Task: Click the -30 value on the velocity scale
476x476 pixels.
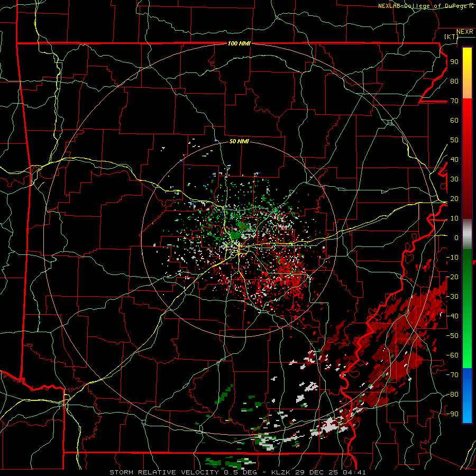Action: (x=452, y=297)
